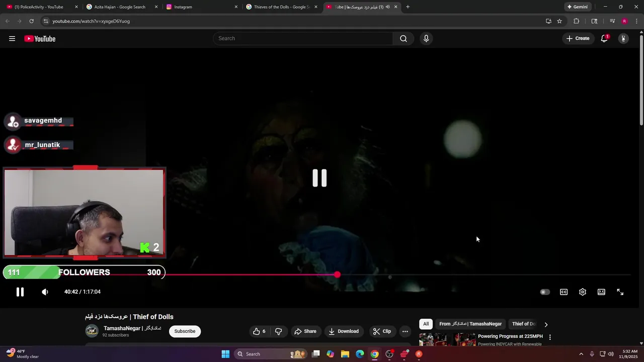Switch to Thieves of the Dolls Google tab

(x=281, y=7)
